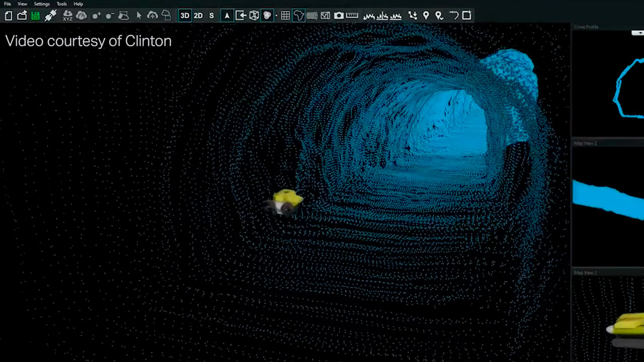Open the File menu
The height and width of the screenshot is (362, 644).
pos(8,4)
